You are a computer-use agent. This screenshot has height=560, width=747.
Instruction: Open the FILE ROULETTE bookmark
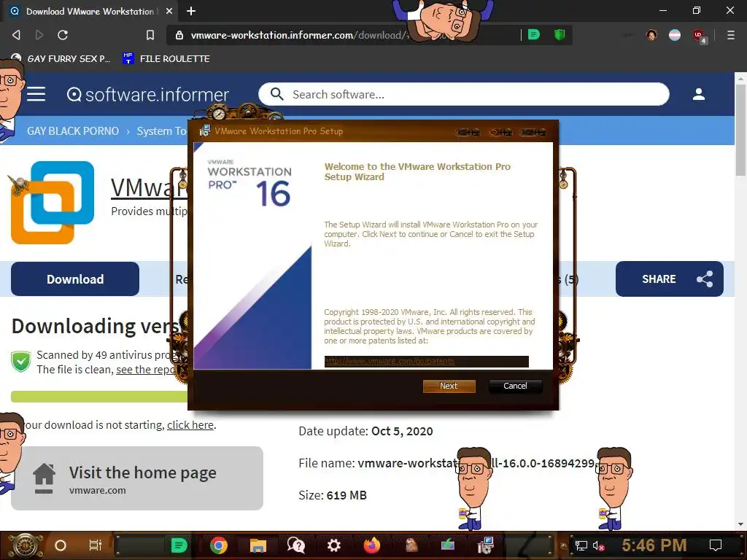[x=166, y=58]
